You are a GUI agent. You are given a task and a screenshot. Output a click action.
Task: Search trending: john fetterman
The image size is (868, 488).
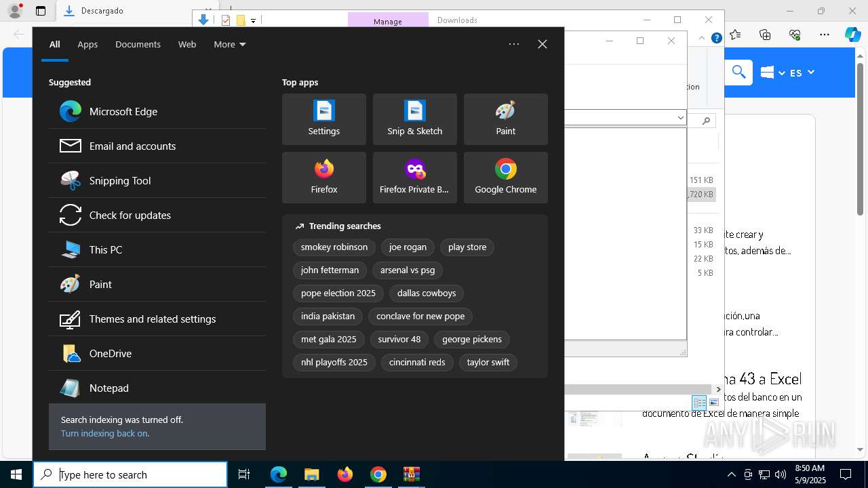tap(330, 270)
